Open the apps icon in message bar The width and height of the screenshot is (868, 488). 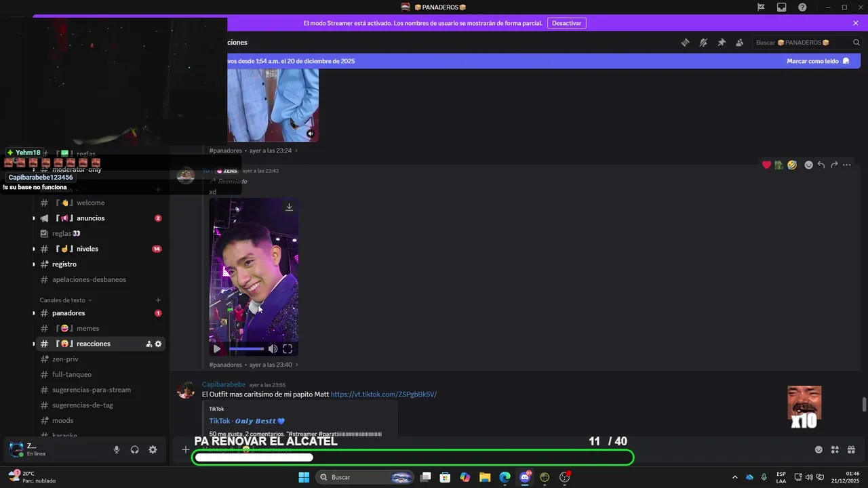point(835,449)
